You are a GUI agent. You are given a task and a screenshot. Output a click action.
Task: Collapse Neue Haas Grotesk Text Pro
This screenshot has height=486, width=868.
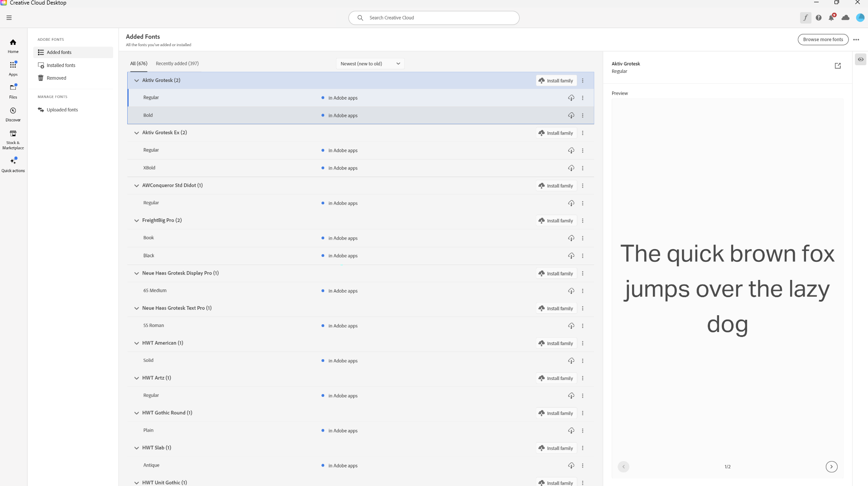[x=136, y=308]
